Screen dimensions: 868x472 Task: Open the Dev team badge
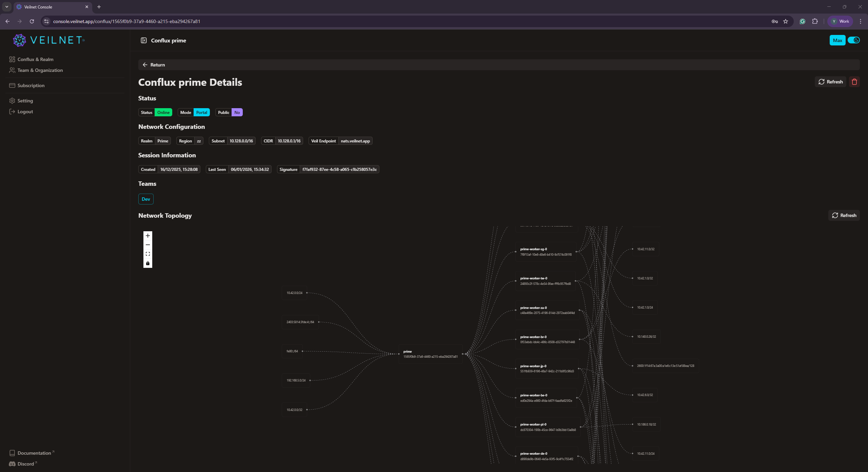145,199
